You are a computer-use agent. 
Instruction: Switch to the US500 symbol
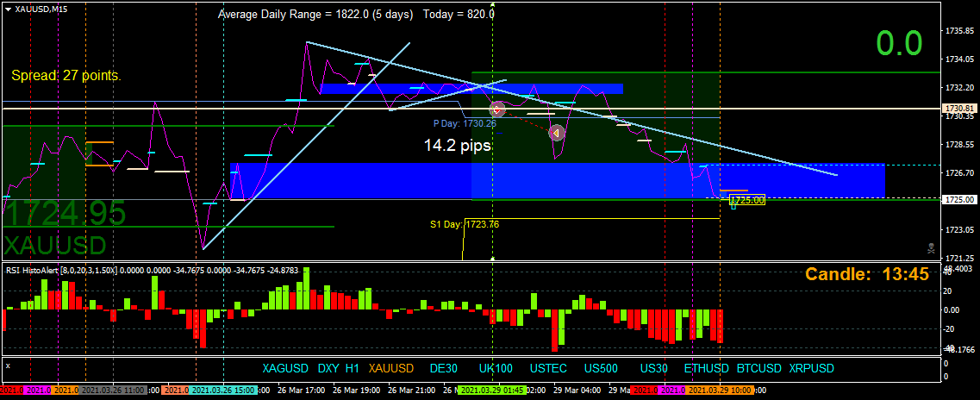(601, 368)
